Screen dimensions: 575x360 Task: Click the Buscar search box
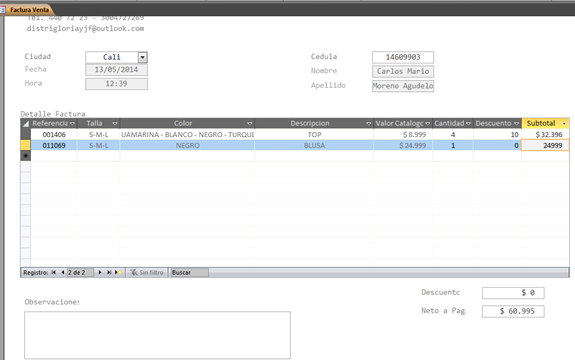(x=189, y=272)
